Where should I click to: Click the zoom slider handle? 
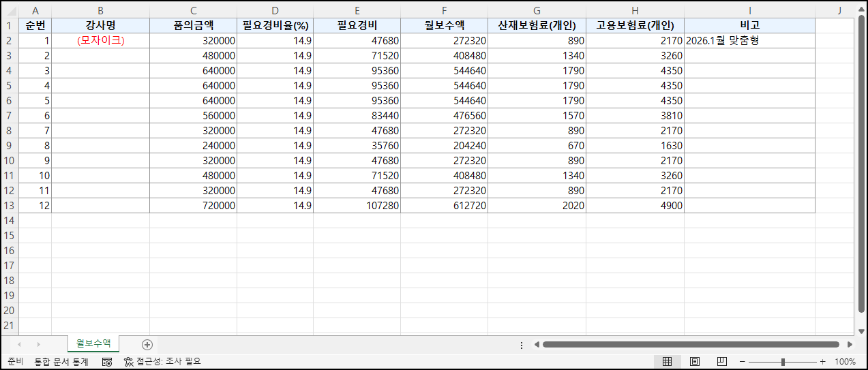point(783,362)
